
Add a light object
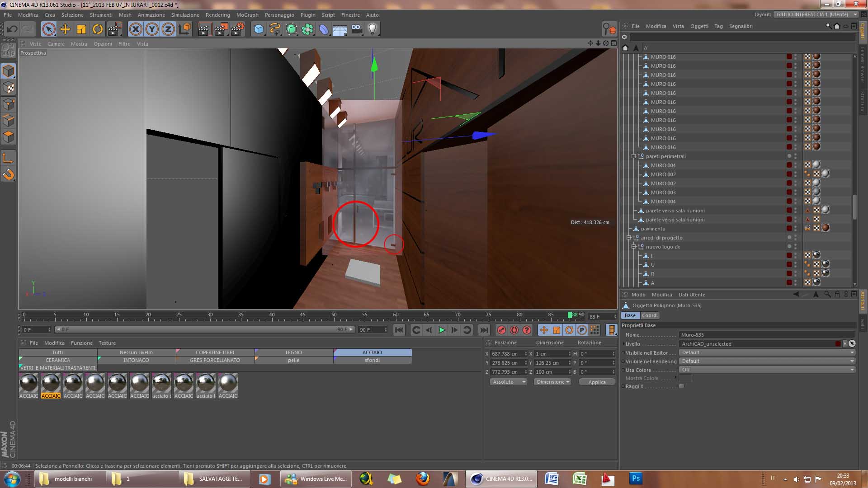click(x=373, y=29)
